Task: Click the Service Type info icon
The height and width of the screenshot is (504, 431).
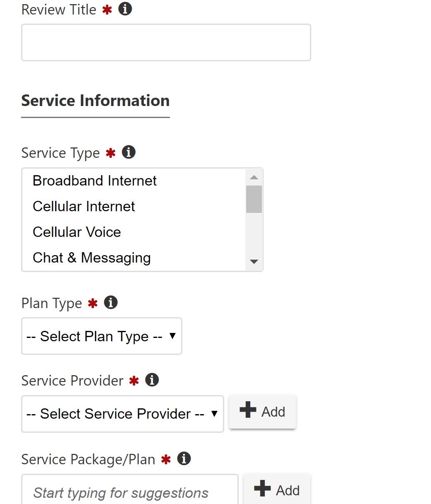Action: pyautogui.click(x=128, y=152)
